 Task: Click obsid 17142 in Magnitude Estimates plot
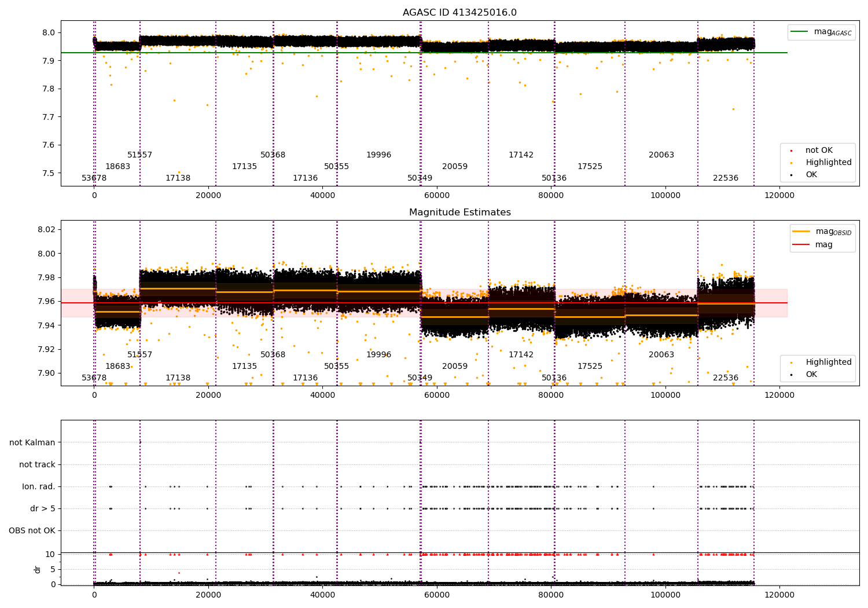click(521, 355)
